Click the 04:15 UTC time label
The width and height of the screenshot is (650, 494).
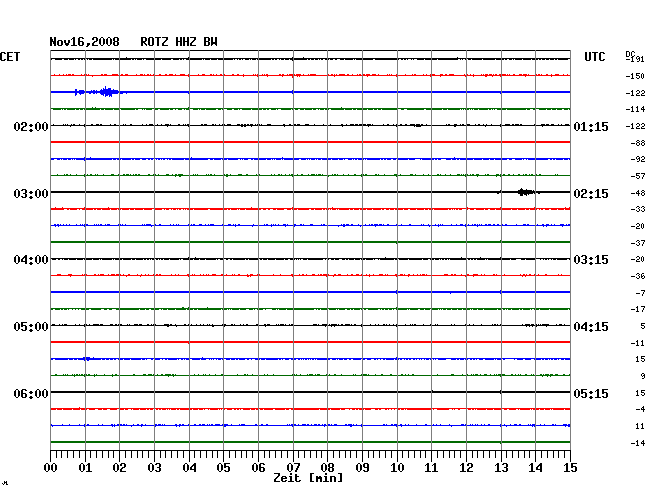591,327
